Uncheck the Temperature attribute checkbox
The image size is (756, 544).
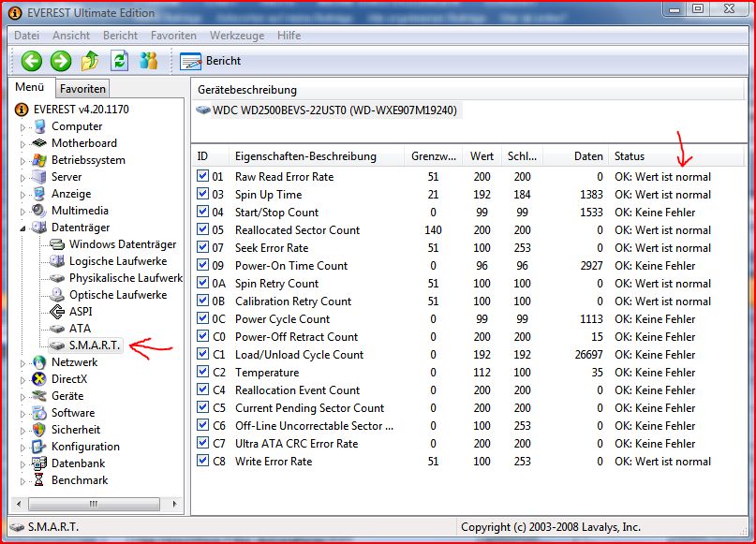click(202, 372)
